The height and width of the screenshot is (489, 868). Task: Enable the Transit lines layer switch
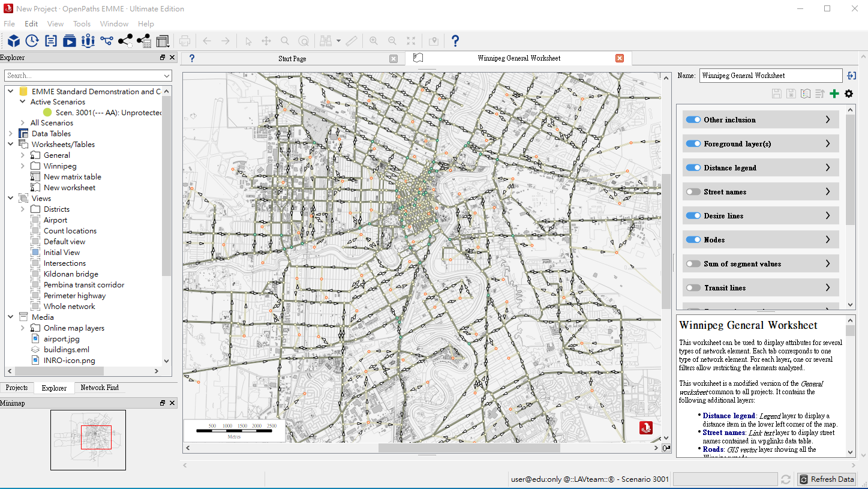pos(693,287)
